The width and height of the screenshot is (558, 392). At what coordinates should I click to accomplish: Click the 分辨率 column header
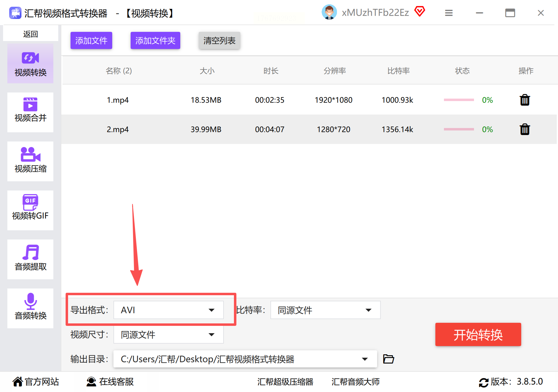pos(334,71)
